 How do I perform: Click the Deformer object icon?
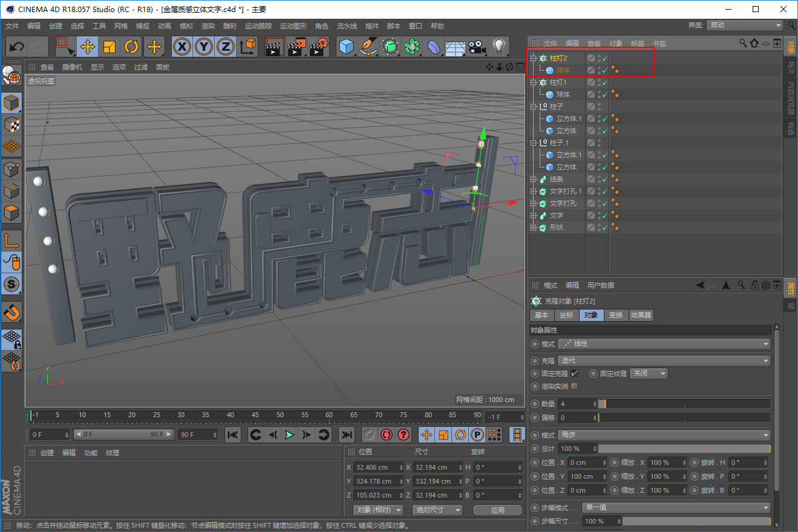pyautogui.click(x=434, y=47)
